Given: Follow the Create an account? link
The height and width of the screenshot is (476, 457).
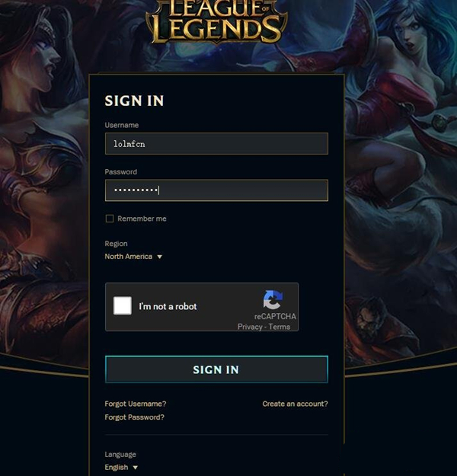Looking at the screenshot, I should [x=296, y=404].
